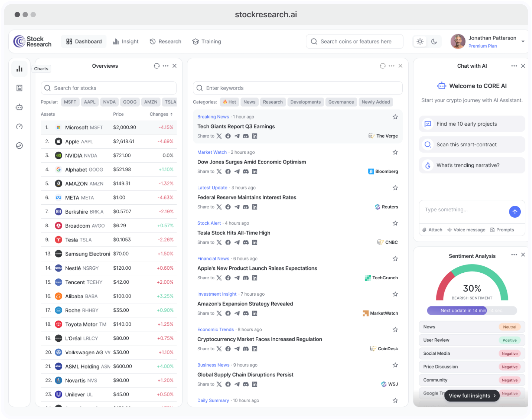
Task: Click Scan this smart-contract suggestion
Action: click(472, 145)
